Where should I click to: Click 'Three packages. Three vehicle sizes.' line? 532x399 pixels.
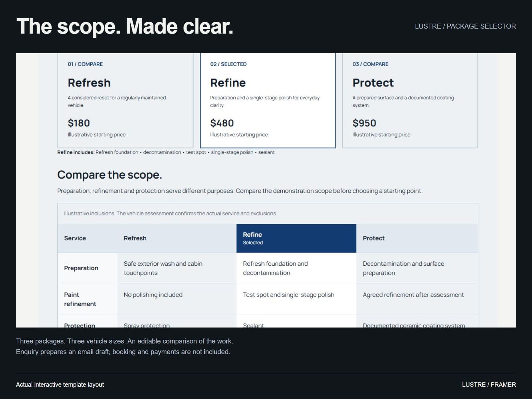pyautogui.click(x=124, y=341)
